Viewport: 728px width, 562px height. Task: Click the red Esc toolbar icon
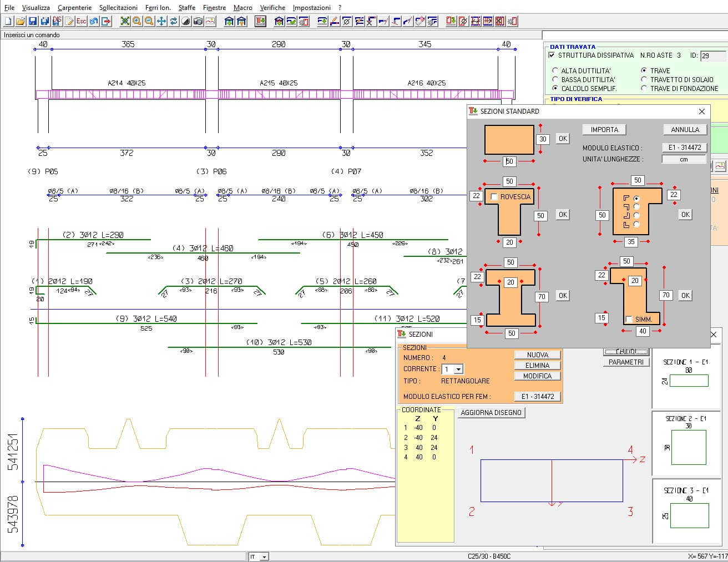[82, 21]
